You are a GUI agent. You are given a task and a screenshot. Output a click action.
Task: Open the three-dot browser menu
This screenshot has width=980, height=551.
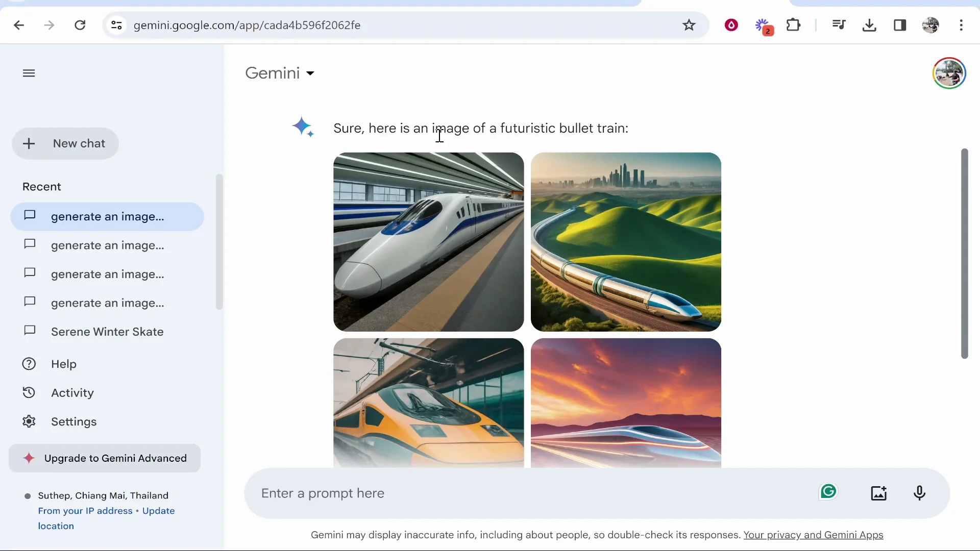point(962,25)
